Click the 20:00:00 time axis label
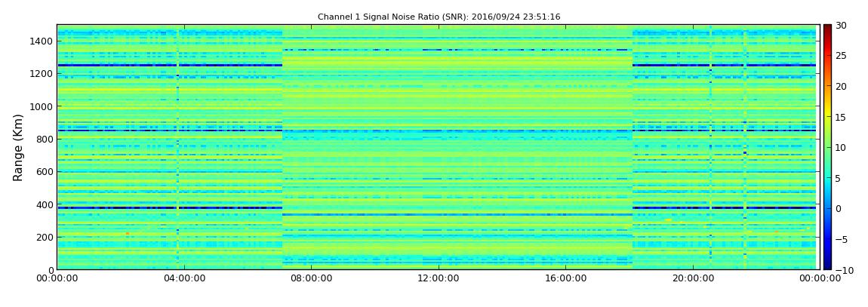This screenshot has width=868, height=307. pos(693,278)
